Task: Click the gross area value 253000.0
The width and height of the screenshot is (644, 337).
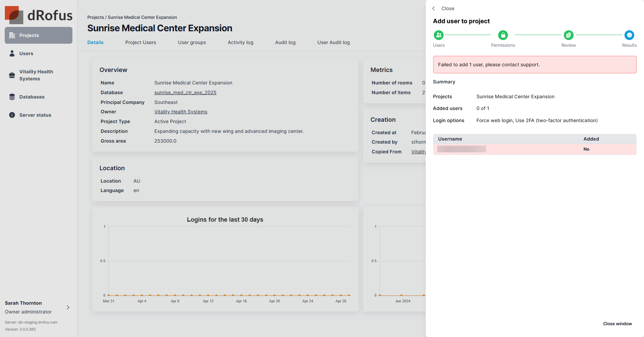Action: pos(165,141)
